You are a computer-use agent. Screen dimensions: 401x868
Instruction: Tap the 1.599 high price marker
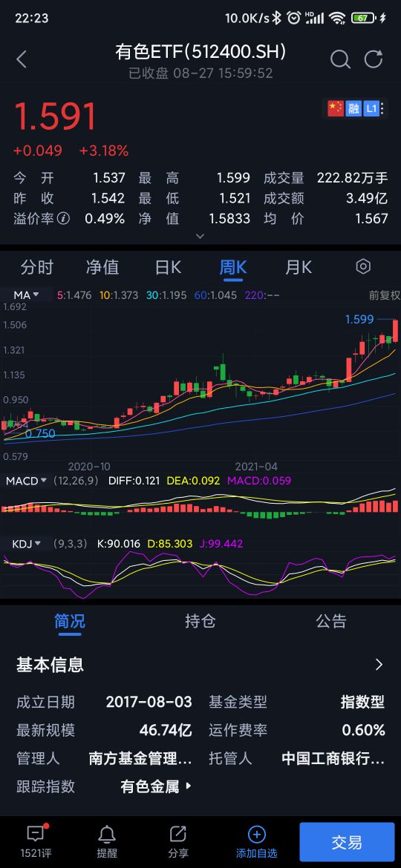[359, 320]
